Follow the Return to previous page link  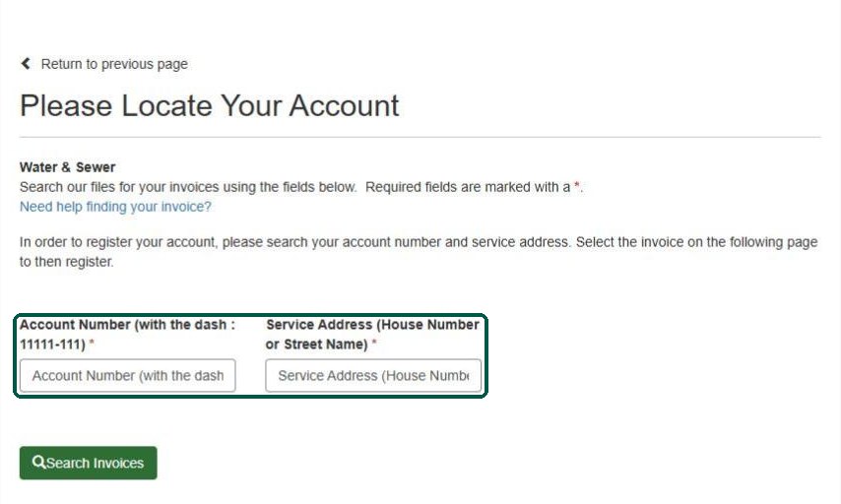click(x=114, y=64)
